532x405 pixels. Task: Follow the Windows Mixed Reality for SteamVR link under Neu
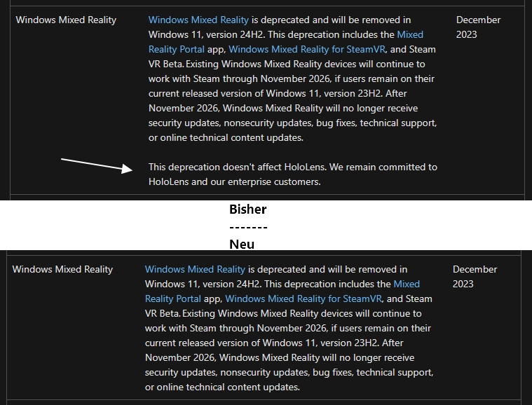[x=303, y=298]
